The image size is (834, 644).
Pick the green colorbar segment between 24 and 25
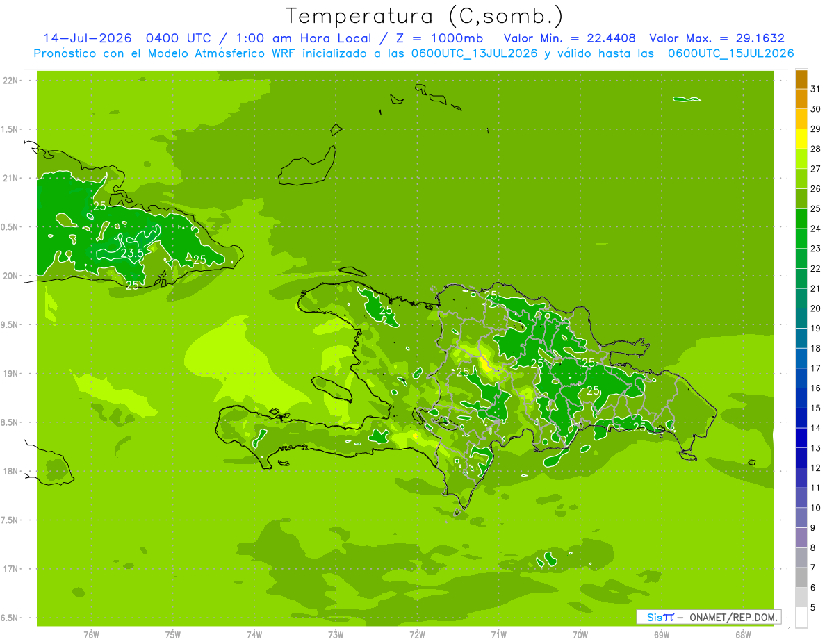tap(801, 219)
